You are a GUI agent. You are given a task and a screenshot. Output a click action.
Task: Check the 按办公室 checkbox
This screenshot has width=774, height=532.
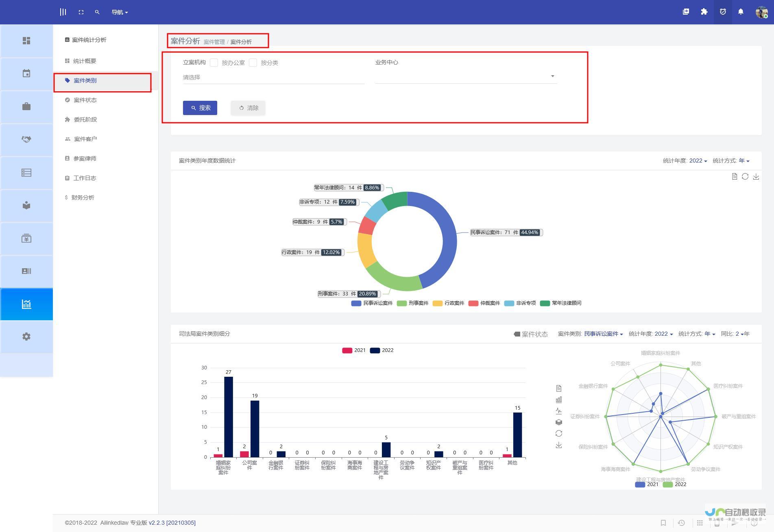pyautogui.click(x=214, y=63)
